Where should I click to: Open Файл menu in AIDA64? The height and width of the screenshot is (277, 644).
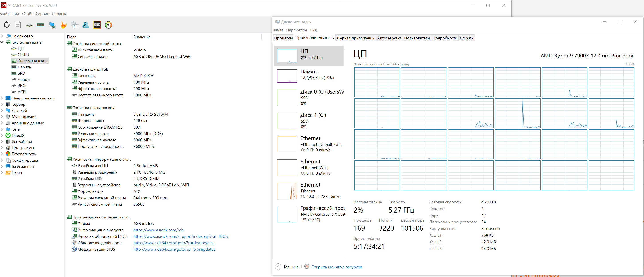pos(5,14)
